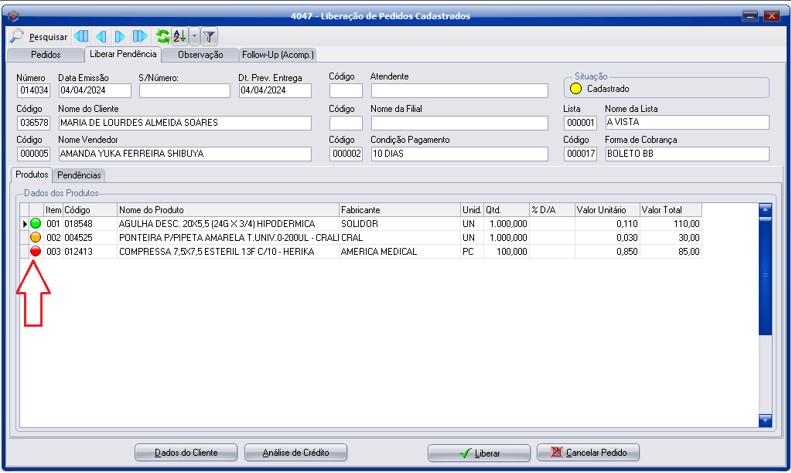Switch to the Pedidos tab

[46, 54]
